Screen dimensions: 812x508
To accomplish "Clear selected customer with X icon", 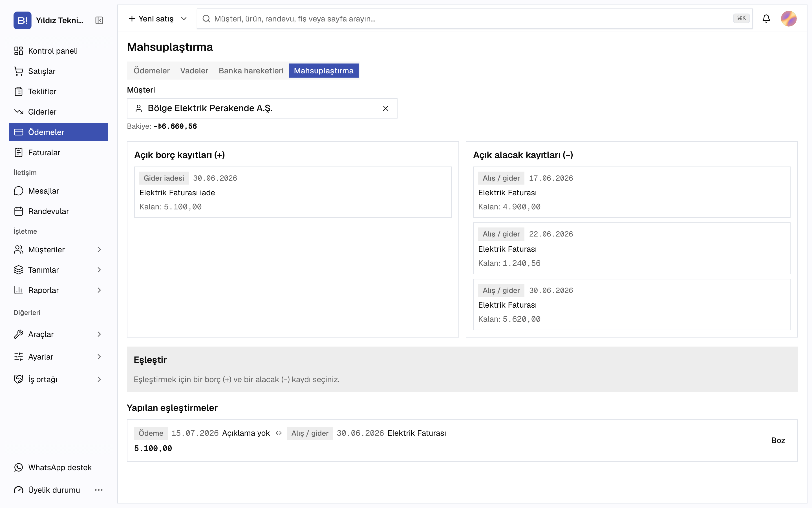I will point(385,108).
